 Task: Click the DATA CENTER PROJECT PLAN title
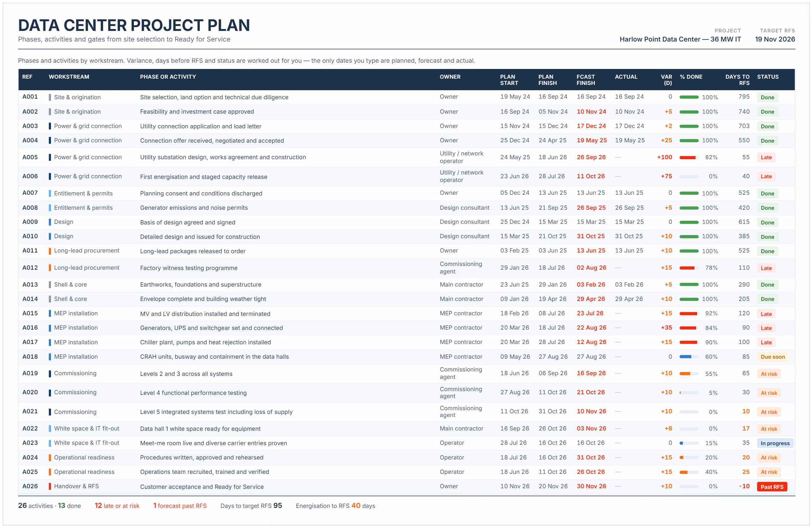tap(134, 25)
